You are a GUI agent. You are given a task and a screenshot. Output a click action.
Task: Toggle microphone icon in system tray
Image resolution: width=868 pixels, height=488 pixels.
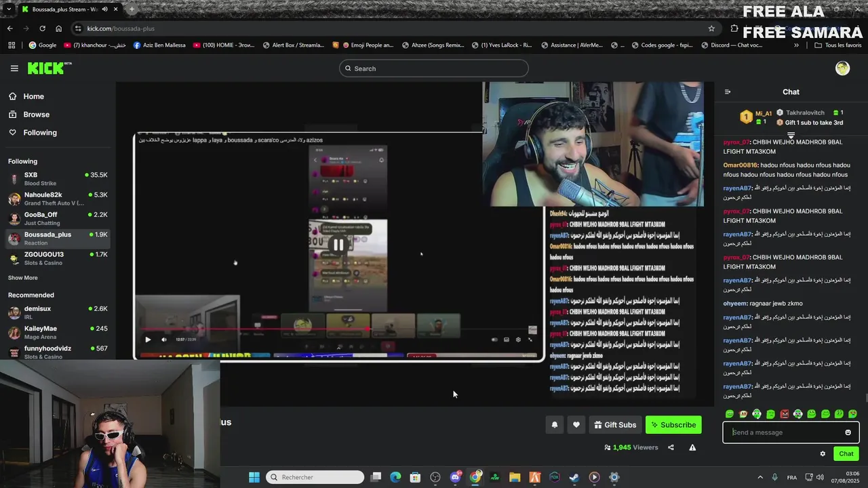[x=774, y=477]
